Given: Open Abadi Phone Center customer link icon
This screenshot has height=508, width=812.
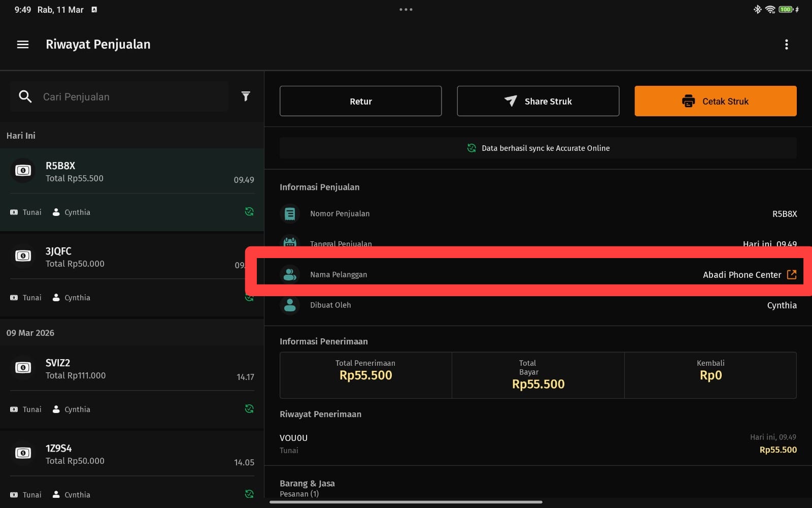Looking at the screenshot, I should [x=791, y=275].
